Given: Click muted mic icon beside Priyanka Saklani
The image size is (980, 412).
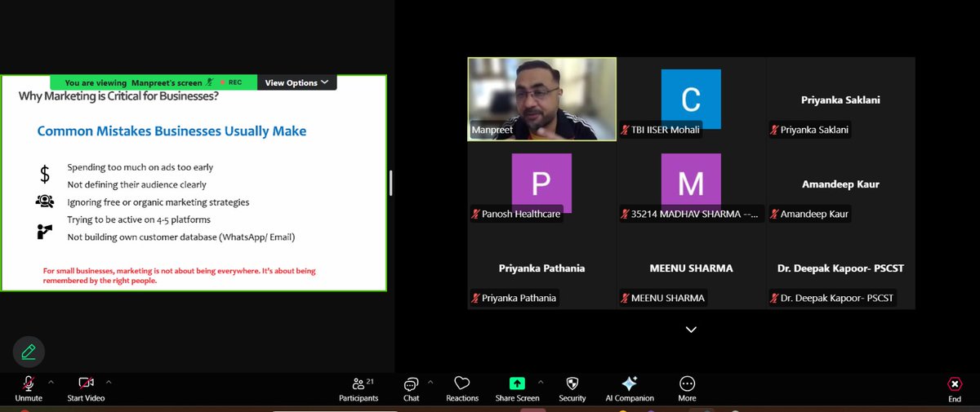Looking at the screenshot, I should pos(774,130).
